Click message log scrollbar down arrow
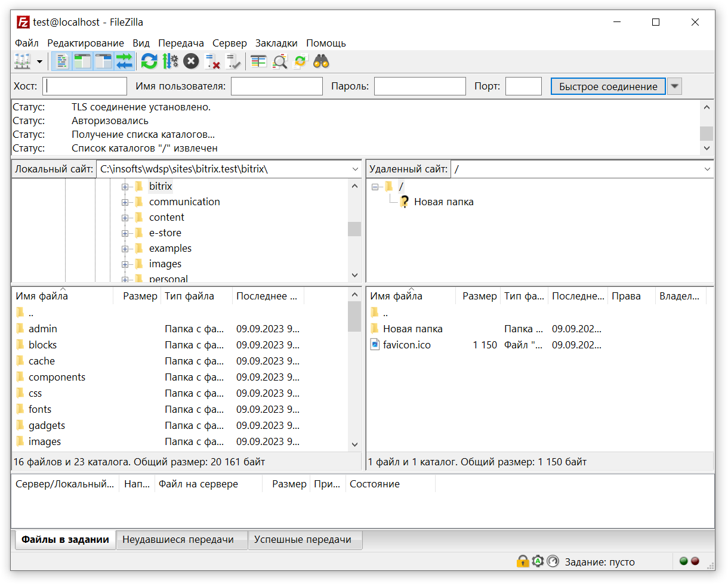Viewport: 728px width, 584px height. [707, 148]
